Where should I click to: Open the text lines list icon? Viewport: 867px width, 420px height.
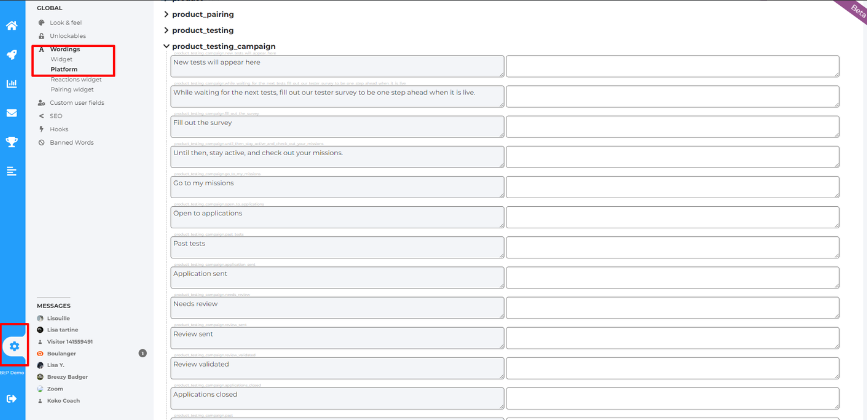(x=12, y=171)
